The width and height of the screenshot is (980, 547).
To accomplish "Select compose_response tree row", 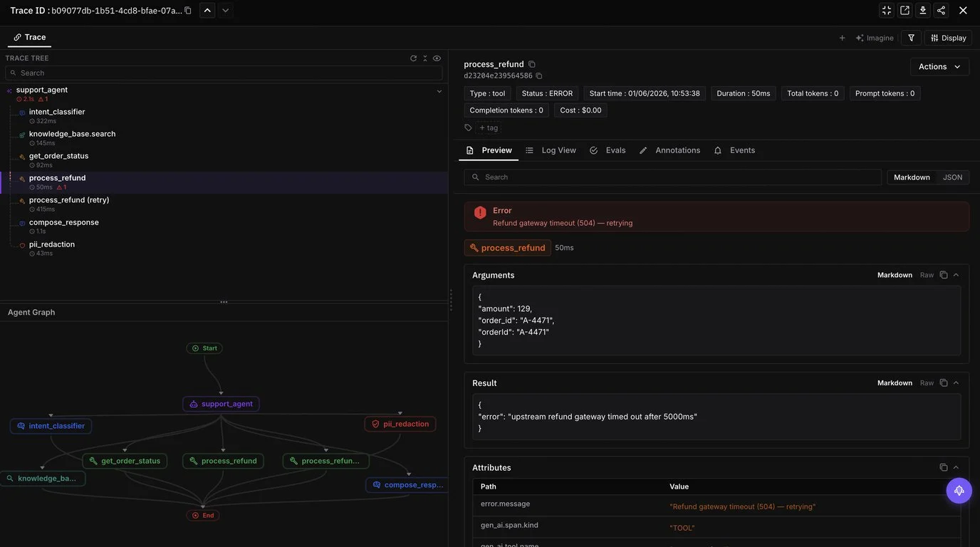I will pyautogui.click(x=224, y=226).
